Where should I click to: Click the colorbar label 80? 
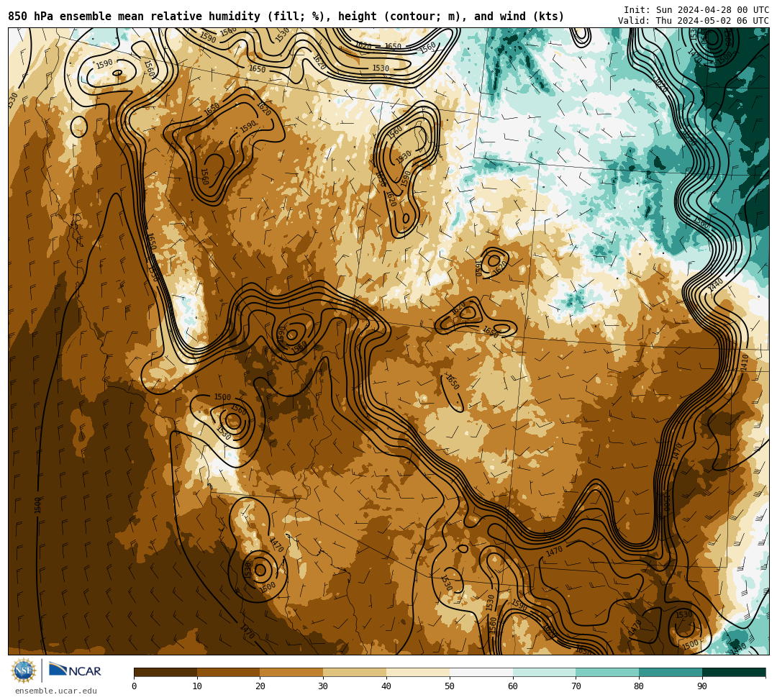(x=639, y=686)
